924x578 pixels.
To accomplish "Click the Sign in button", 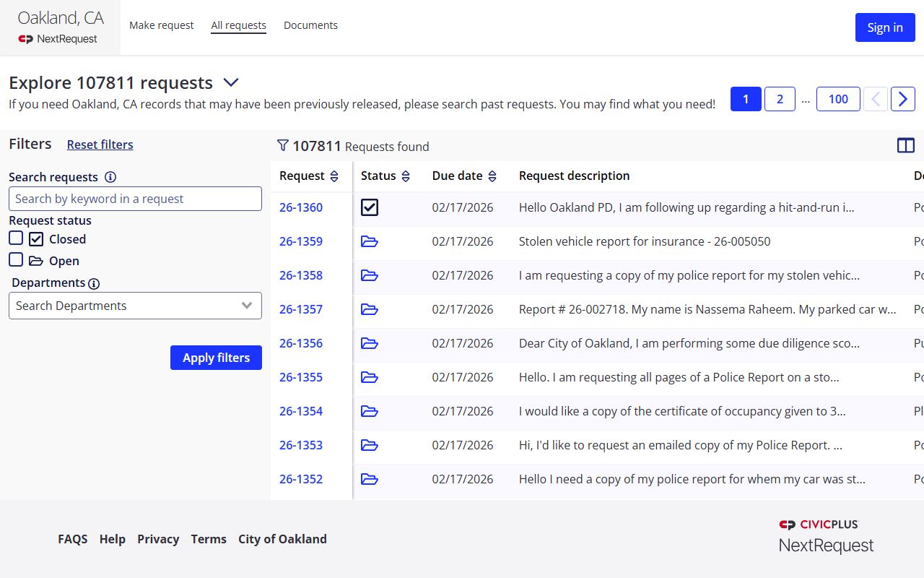I will tap(885, 27).
